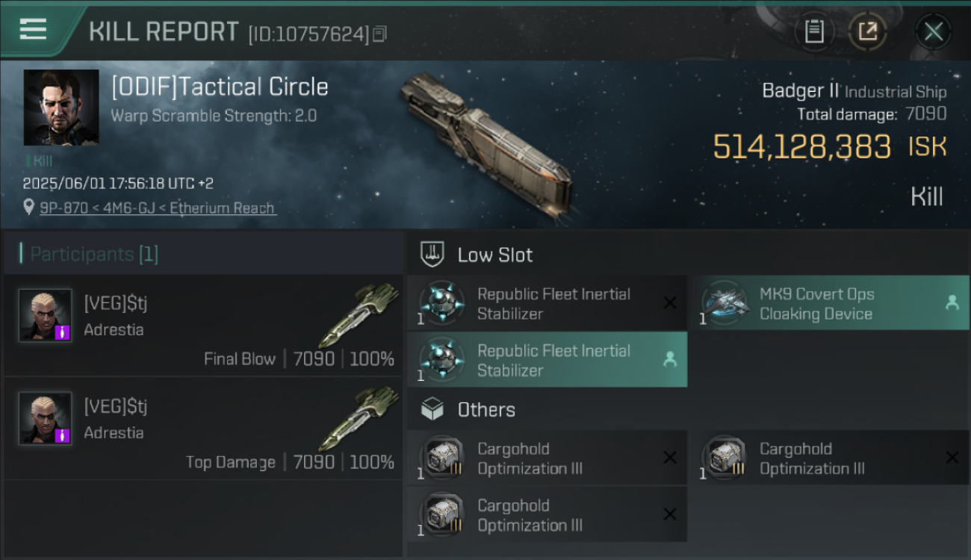Select highlighted Republic Fleet Inertial Stabilizer
This screenshot has height=560, width=971.
(x=547, y=360)
